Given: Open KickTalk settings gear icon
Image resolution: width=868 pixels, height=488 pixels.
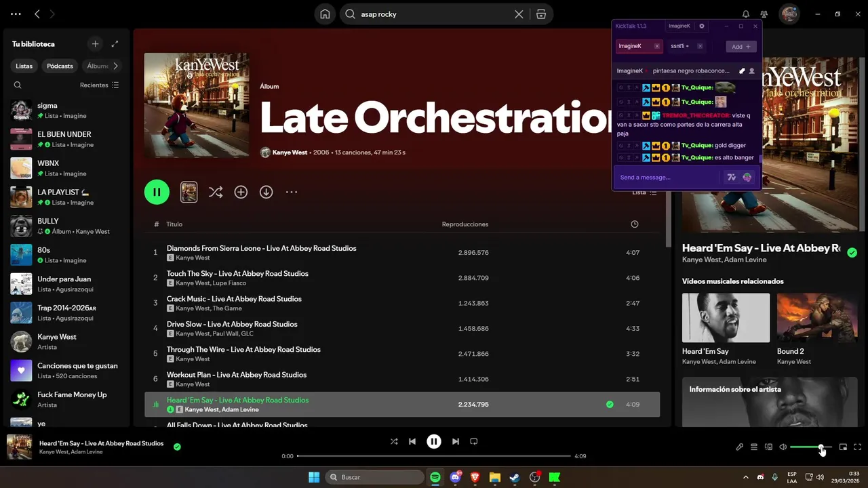Looking at the screenshot, I should (x=702, y=26).
